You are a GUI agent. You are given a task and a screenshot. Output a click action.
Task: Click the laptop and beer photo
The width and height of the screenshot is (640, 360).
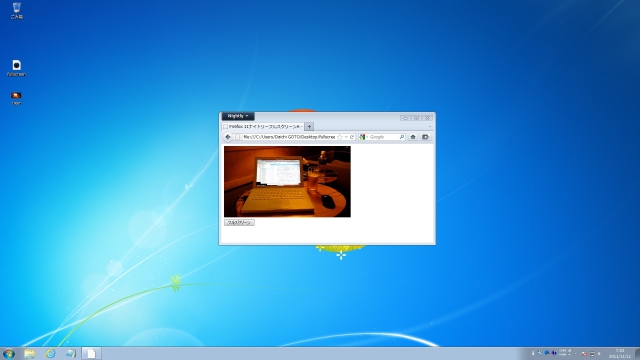point(287,182)
